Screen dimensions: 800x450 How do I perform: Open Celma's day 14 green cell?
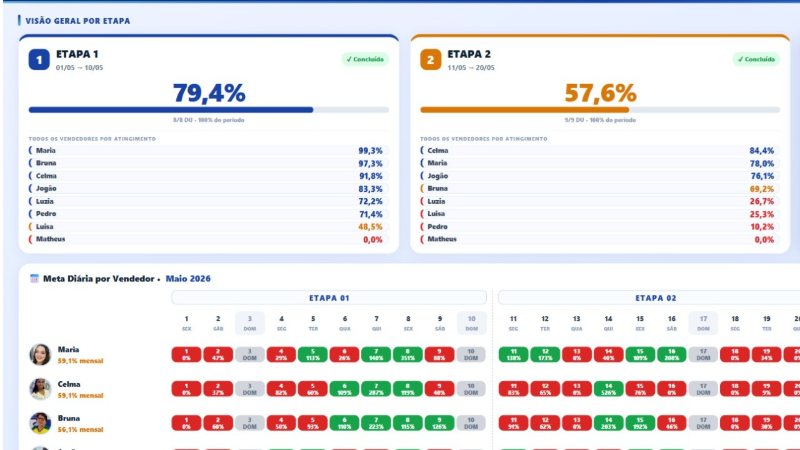(608, 389)
